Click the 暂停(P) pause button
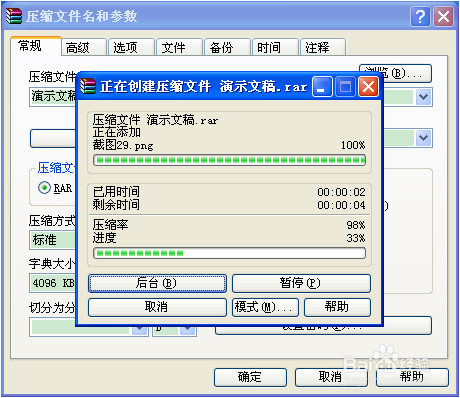This screenshot has height=398, width=460. tap(301, 283)
